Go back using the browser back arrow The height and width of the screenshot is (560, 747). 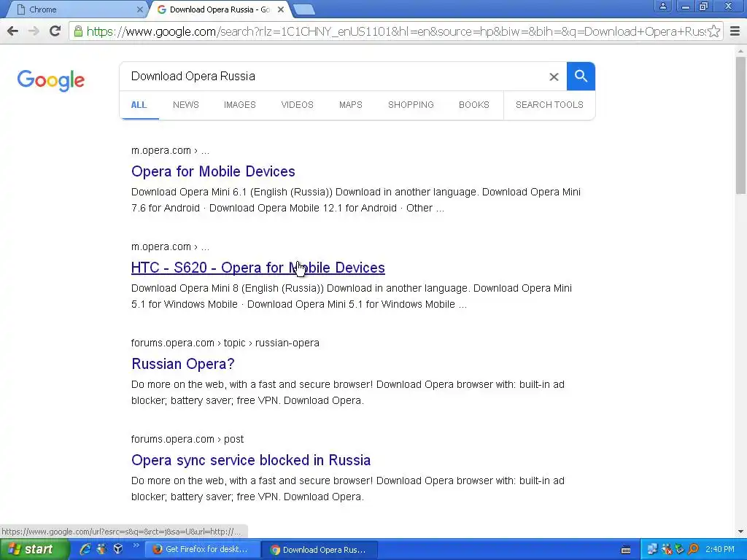tap(13, 31)
